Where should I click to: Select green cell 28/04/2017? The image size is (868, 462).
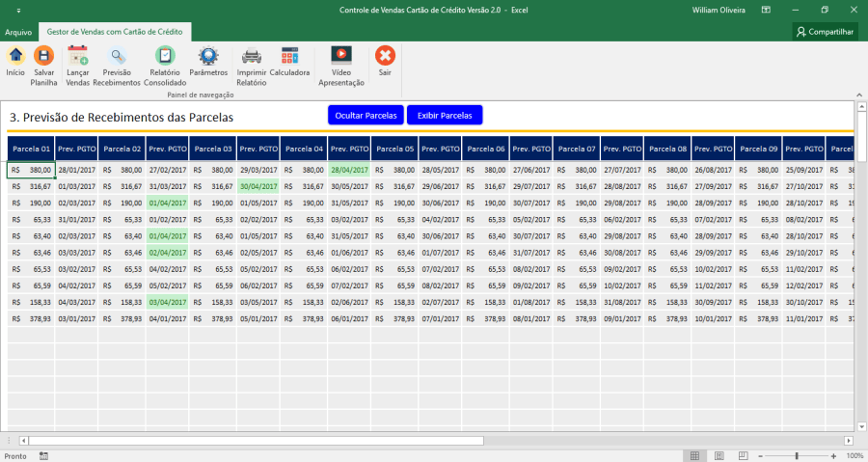coord(349,170)
